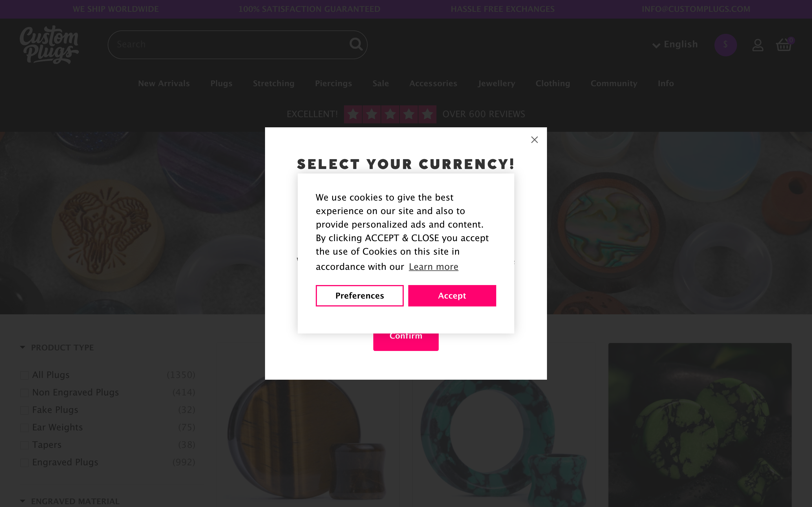Accept the cookies
812x507 pixels.
pos(452,296)
